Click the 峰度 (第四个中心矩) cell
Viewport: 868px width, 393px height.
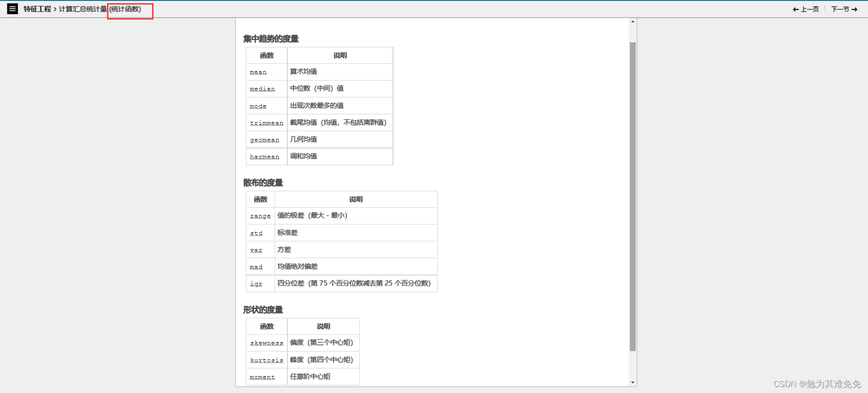tap(323, 360)
